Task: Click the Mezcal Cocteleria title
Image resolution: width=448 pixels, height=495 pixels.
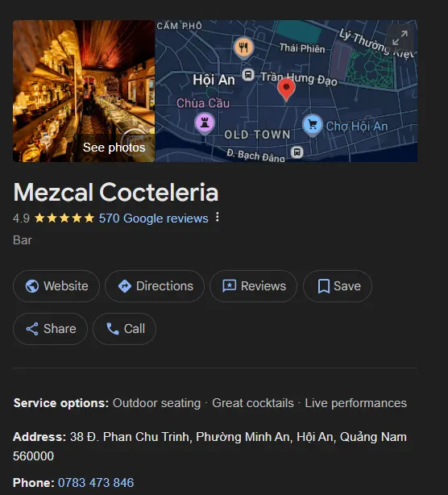Action: pyautogui.click(x=116, y=192)
